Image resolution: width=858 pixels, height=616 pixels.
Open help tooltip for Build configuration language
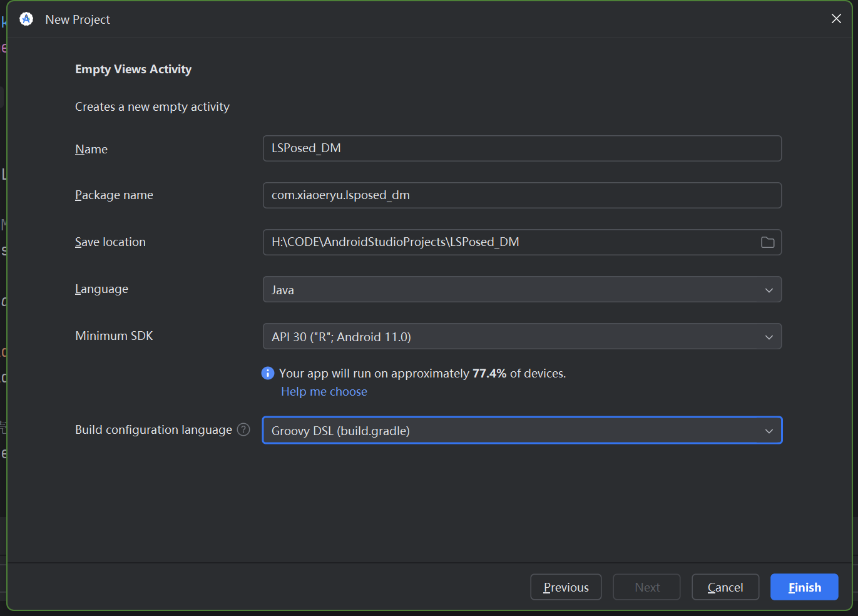click(x=243, y=429)
